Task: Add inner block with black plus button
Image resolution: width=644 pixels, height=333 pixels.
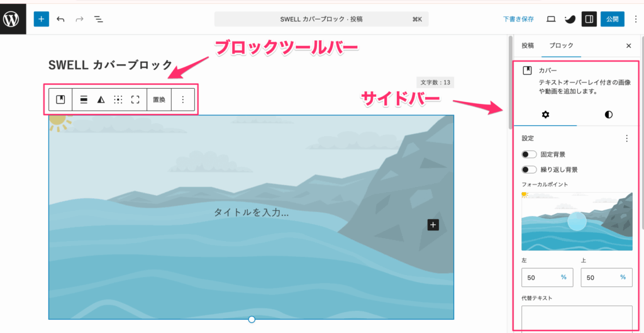Action: click(x=433, y=225)
